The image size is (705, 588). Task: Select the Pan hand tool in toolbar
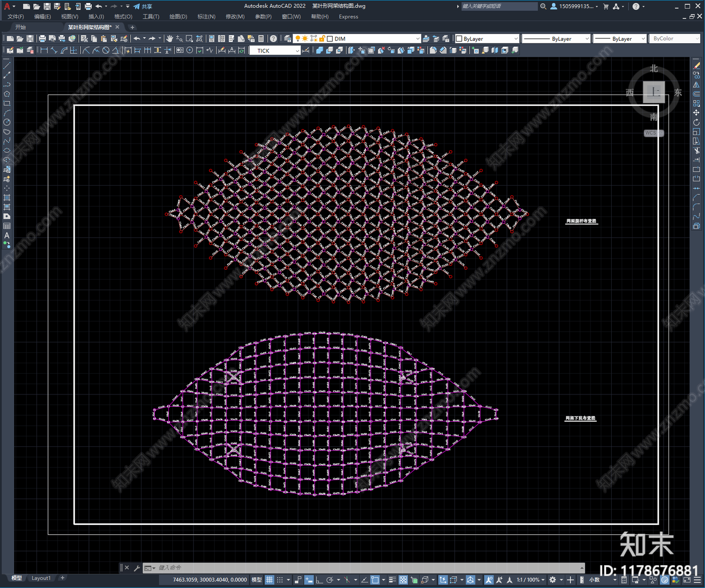click(x=170, y=39)
